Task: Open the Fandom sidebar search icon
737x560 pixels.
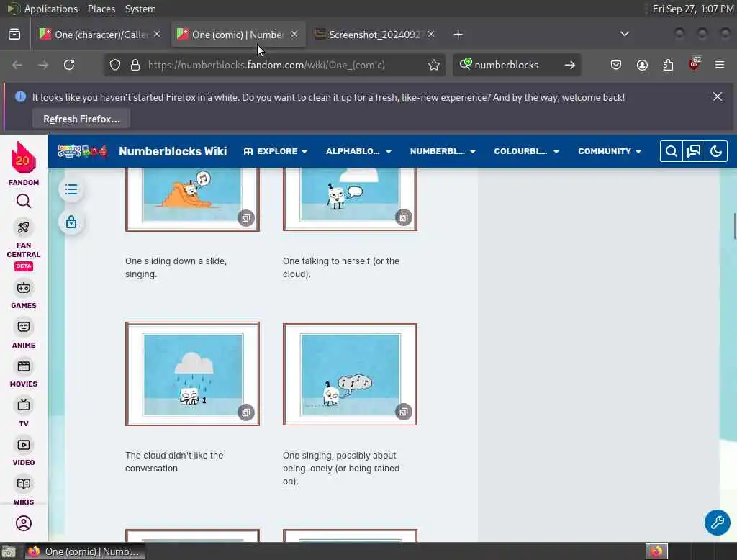Action: click(x=24, y=202)
